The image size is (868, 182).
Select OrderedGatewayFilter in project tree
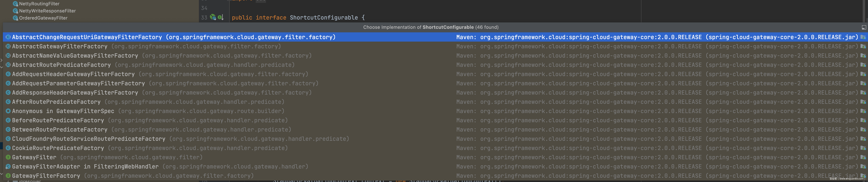coord(43,18)
